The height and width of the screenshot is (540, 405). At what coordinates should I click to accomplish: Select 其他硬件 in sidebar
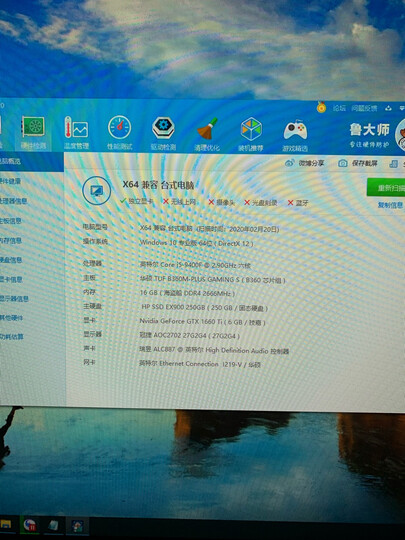pyautogui.click(x=10, y=318)
